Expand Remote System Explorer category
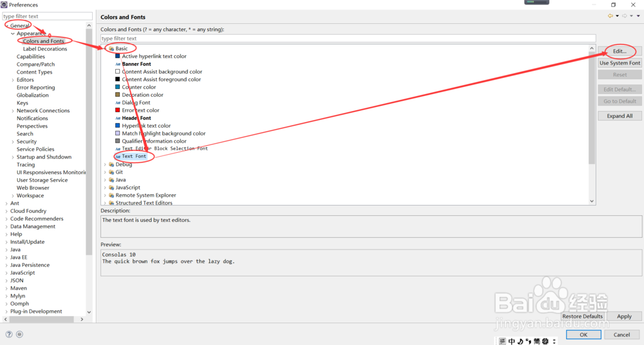 105,195
